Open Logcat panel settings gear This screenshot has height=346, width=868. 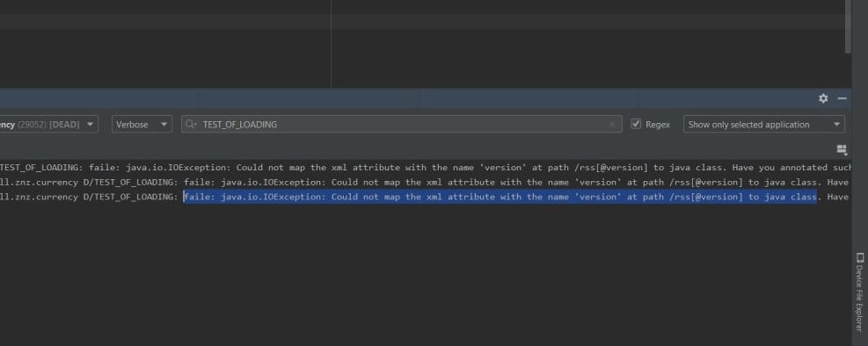click(x=823, y=98)
